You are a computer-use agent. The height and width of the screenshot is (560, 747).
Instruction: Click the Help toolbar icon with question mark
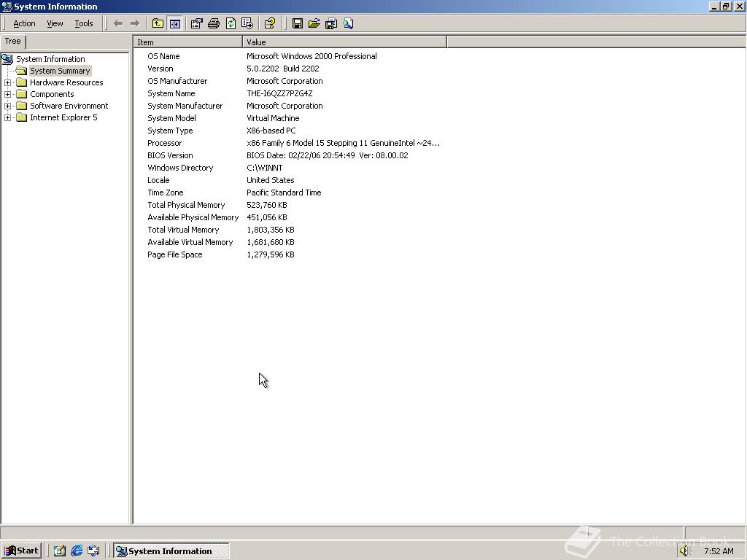coord(270,23)
